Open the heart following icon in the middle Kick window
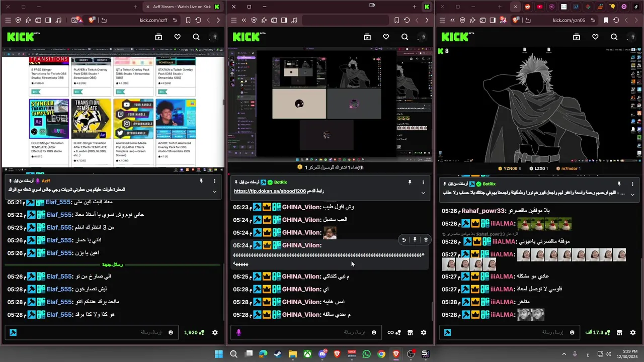 pyautogui.click(x=386, y=37)
